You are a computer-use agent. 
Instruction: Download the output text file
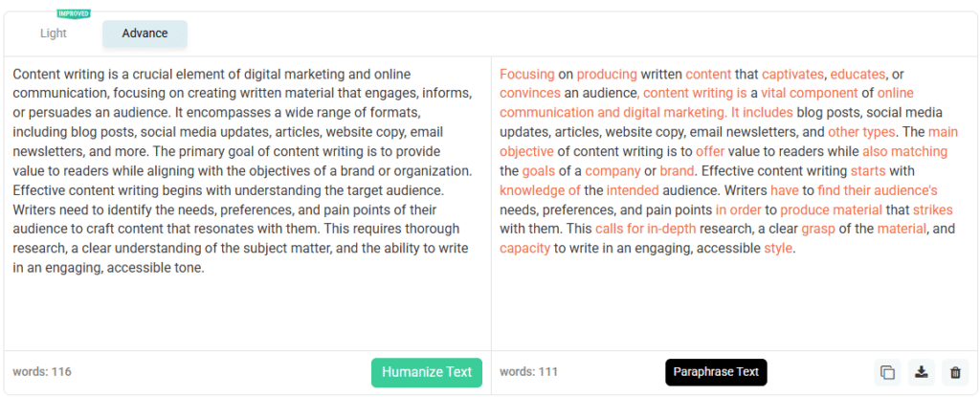pyautogui.click(x=921, y=372)
